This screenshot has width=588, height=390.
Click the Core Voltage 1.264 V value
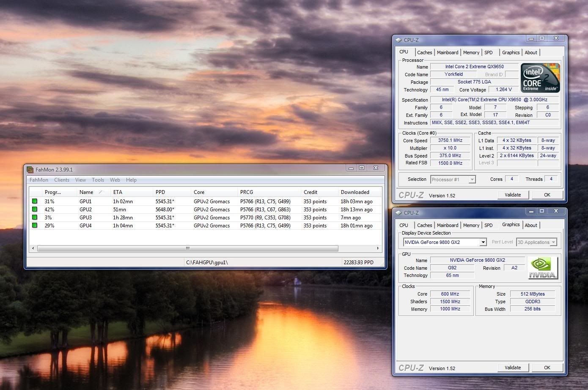click(504, 90)
